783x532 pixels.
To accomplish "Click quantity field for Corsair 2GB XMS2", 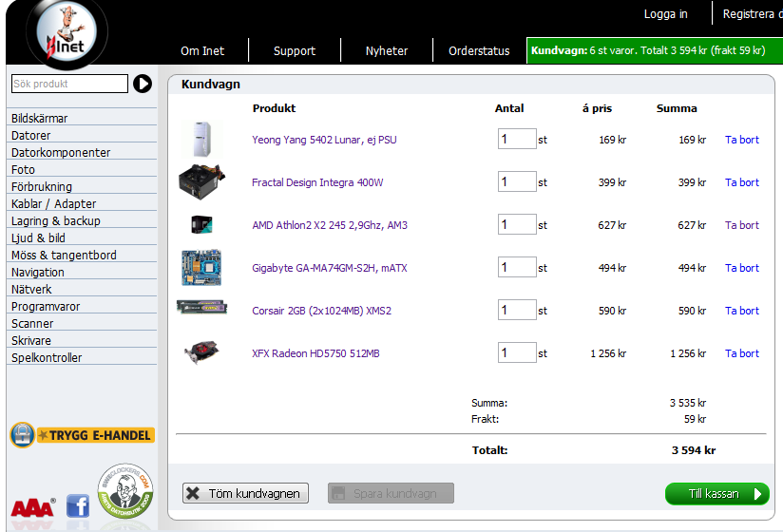I will click(517, 311).
